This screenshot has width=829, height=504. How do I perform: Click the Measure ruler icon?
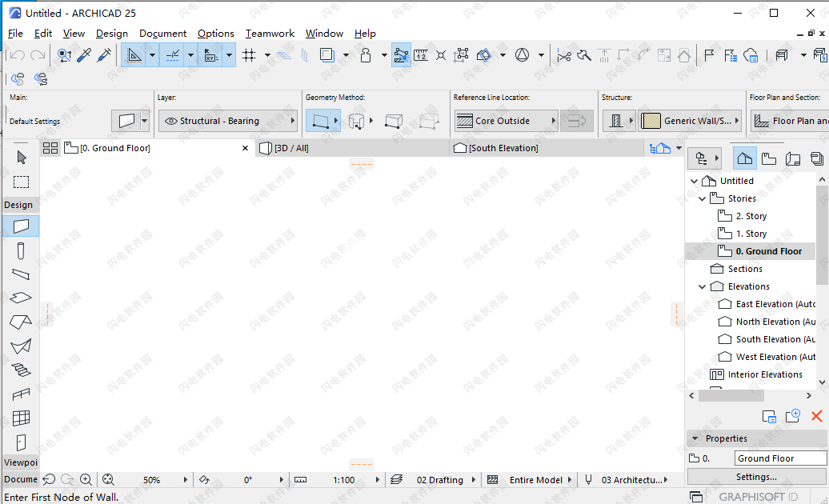coord(421,55)
